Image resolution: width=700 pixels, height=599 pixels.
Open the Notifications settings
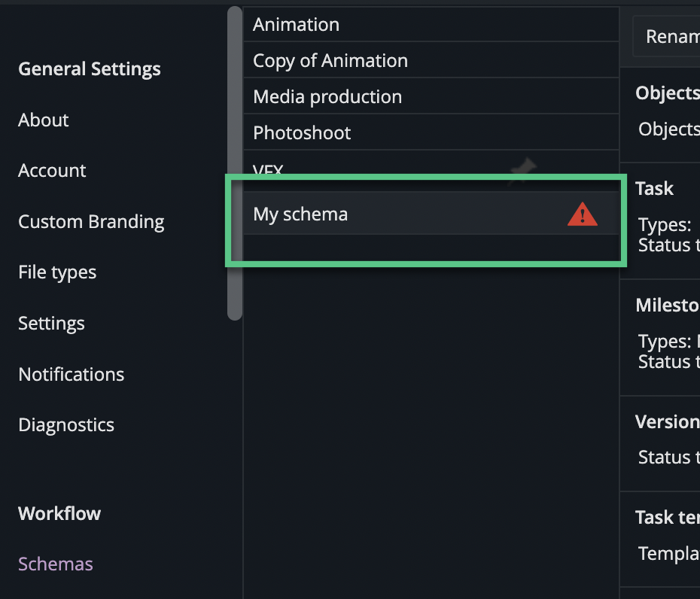pos(71,374)
